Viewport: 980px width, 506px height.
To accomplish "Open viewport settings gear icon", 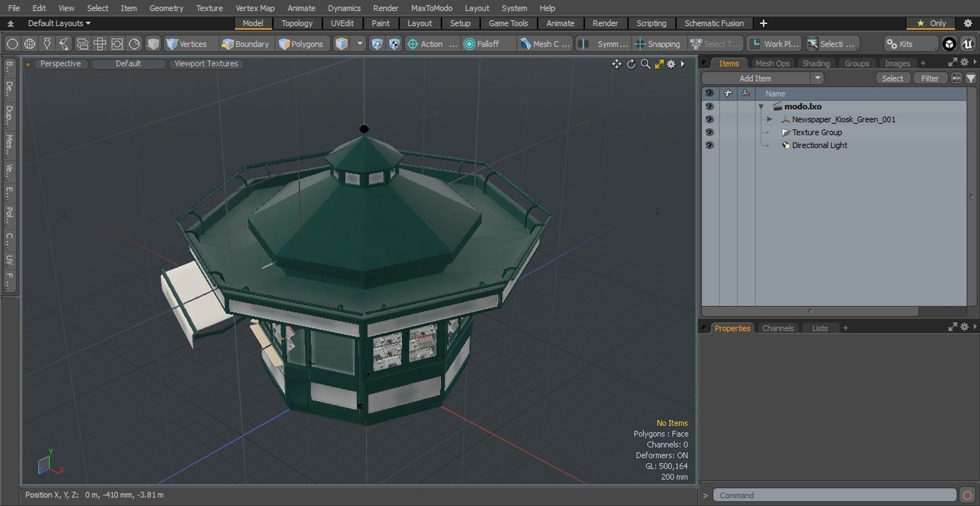I will point(671,64).
